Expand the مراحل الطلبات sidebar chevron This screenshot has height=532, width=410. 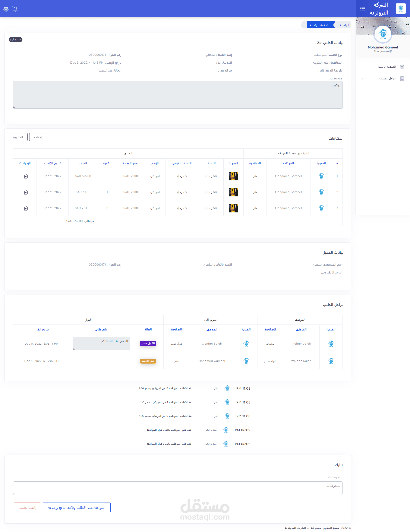click(x=363, y=78)
